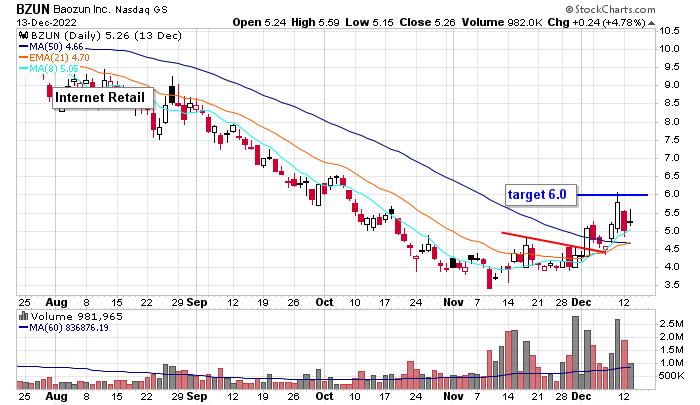Click the 10.5 price axis label

coord(670,31)
